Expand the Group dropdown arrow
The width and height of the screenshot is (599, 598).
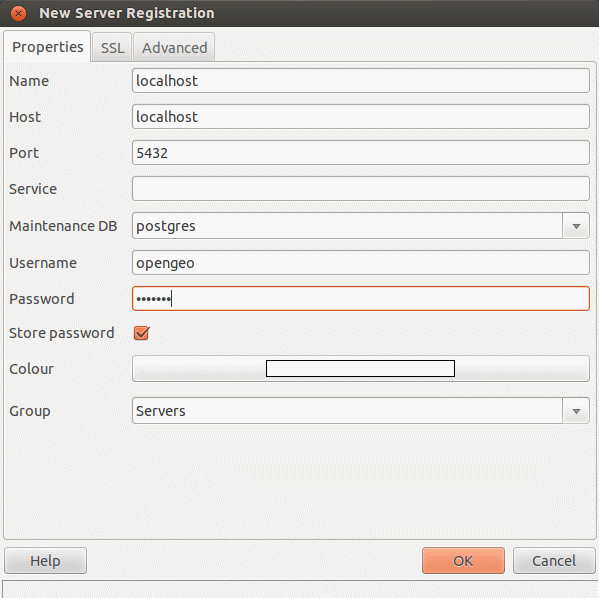[576, 411]
